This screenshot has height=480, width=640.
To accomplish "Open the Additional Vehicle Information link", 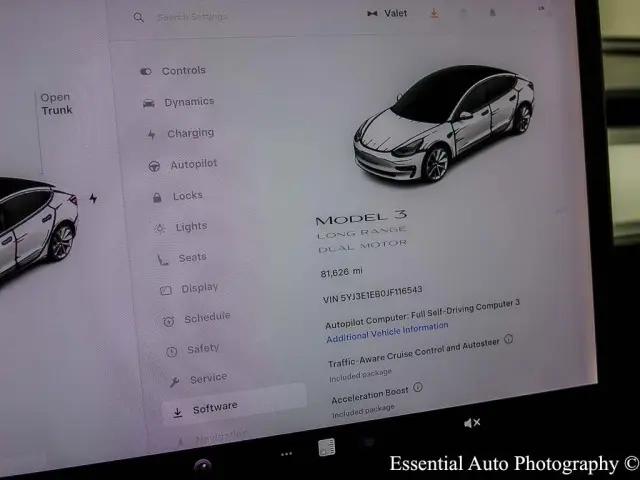I will click(x=387, y=333).
